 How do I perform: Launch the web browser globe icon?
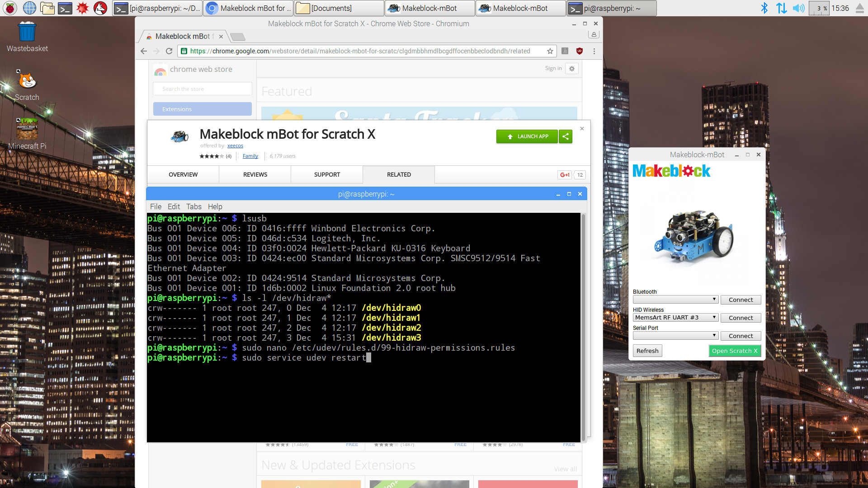click(29, 8)
